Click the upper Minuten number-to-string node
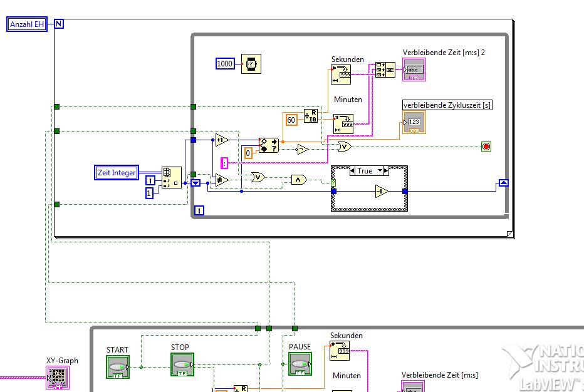 [x=343, y=123]
